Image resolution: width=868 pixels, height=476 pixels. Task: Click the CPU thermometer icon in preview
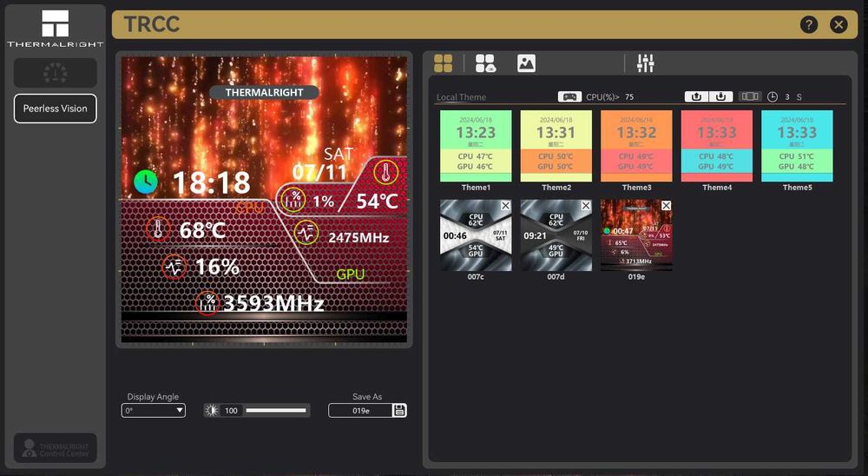click(158, 228)
